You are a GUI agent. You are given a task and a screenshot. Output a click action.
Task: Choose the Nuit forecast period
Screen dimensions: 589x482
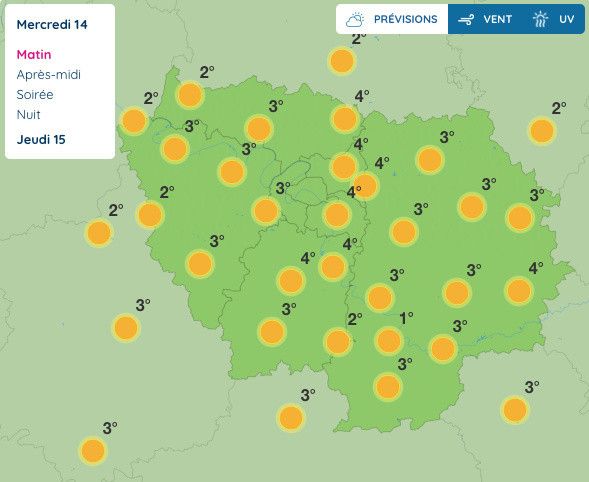click(x=28, y=114)
